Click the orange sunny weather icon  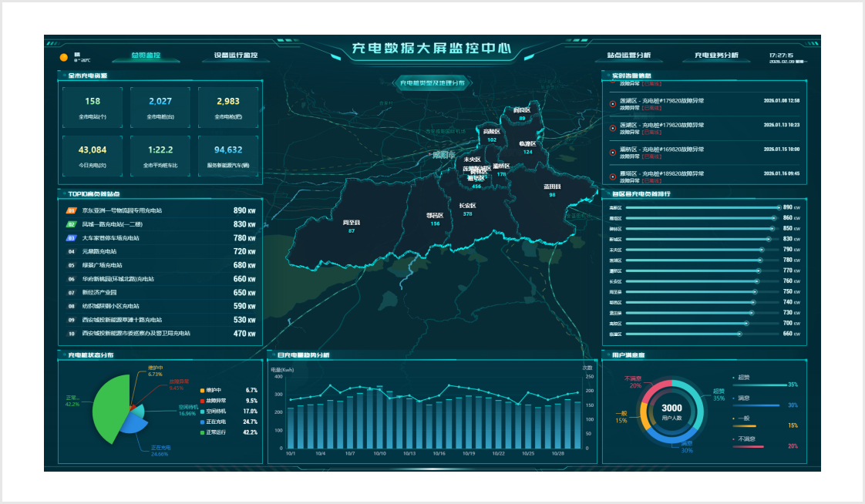pos(63,57)
